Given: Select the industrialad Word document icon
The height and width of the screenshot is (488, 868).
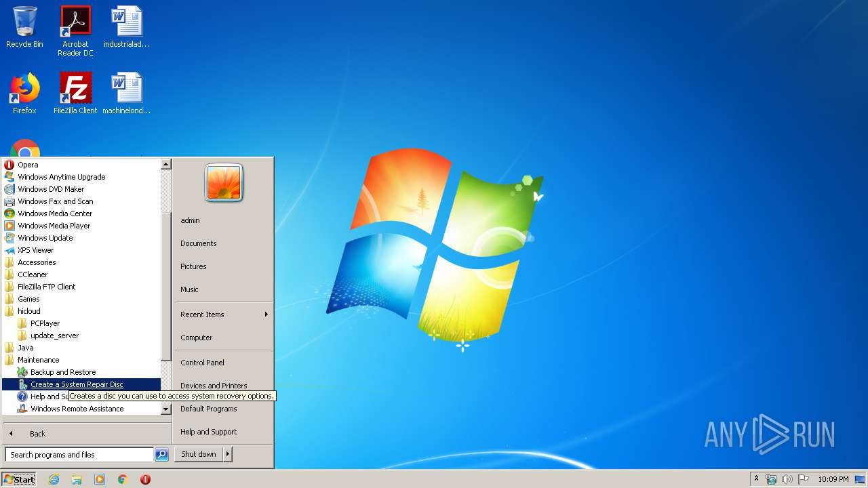Looking at the screenshot, I should click(x=126, y=27).
